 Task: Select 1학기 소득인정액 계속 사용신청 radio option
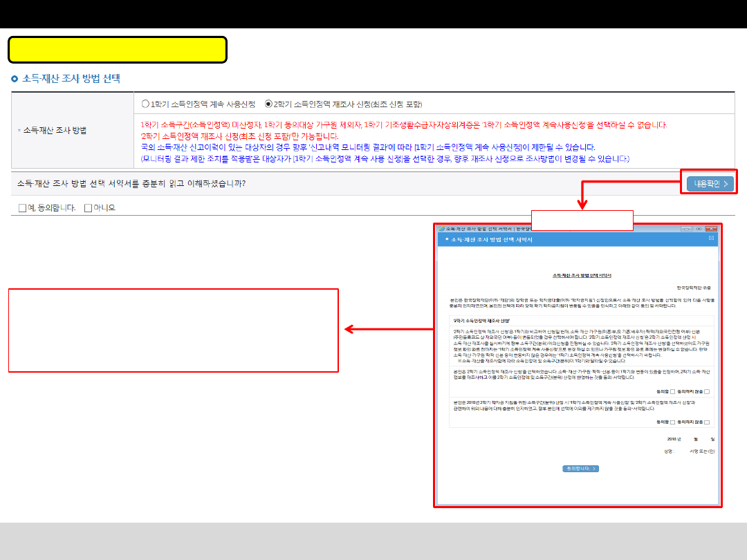(145, 104)
